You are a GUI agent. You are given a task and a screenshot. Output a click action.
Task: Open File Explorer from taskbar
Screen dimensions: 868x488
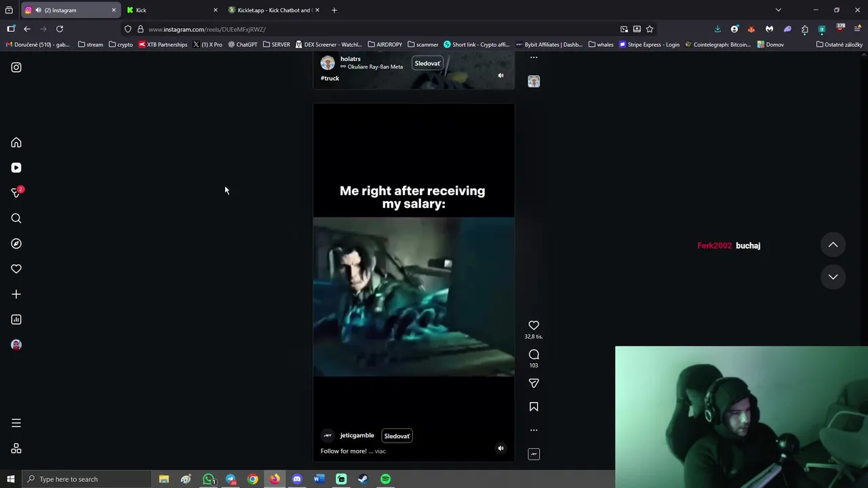[163, 479]
